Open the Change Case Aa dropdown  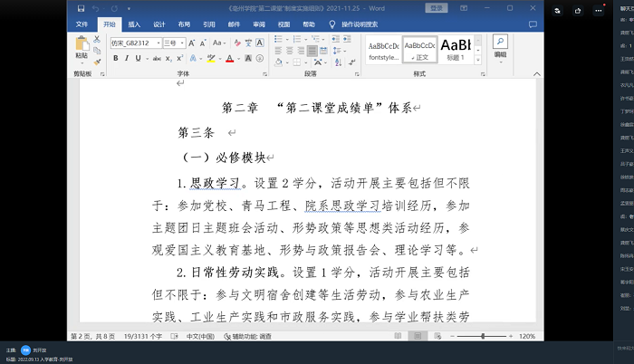219,43
